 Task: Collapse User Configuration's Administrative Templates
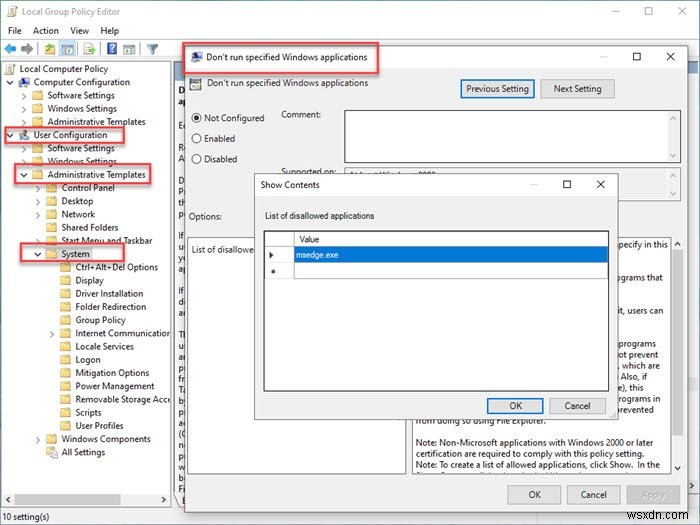pos(24,175)
